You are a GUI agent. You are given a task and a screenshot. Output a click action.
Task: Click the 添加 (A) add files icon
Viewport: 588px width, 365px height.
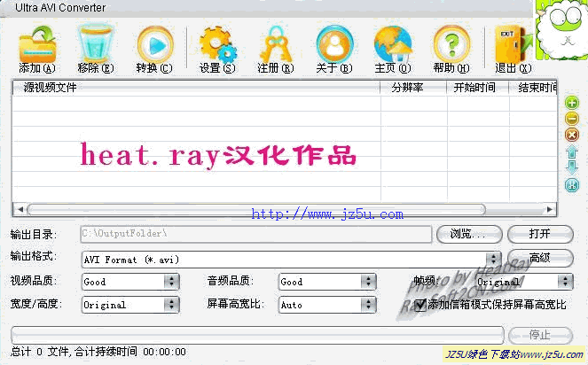click(37, 45)
